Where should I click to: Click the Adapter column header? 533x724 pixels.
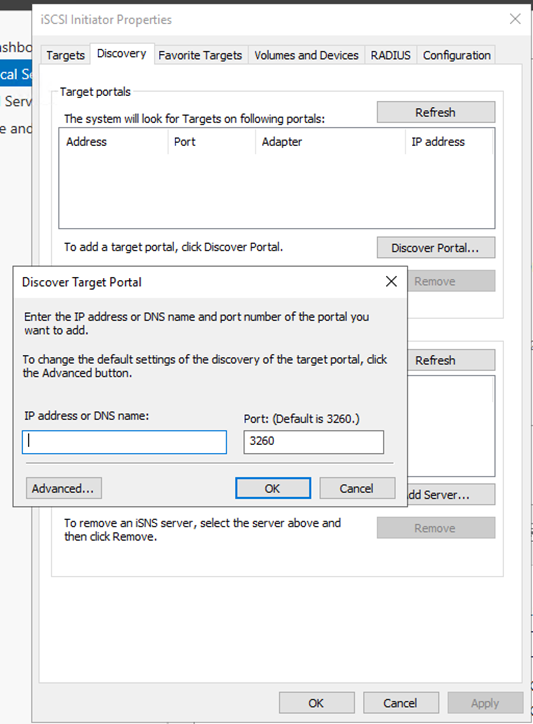click(330, 142)
